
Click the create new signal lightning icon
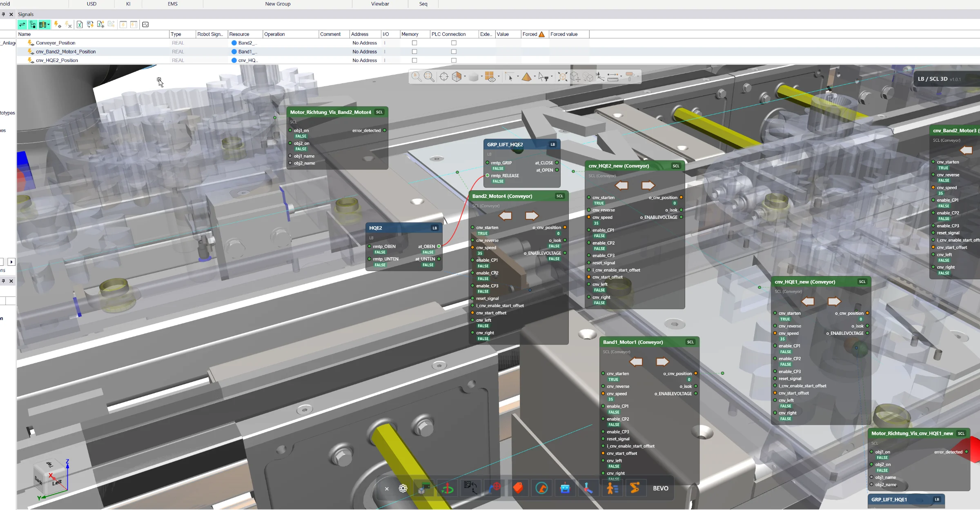[x=58, y=24]
